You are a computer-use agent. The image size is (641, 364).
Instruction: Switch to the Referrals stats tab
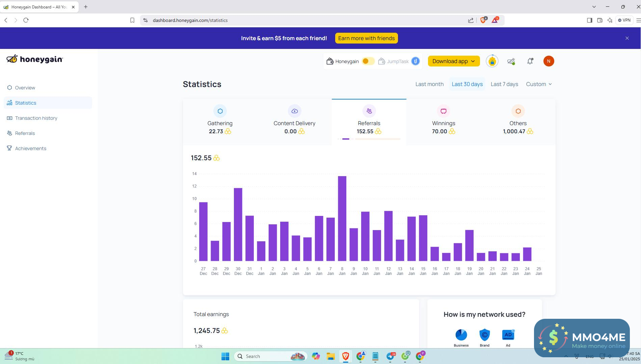pyautogui.click(x=369, y=122)
